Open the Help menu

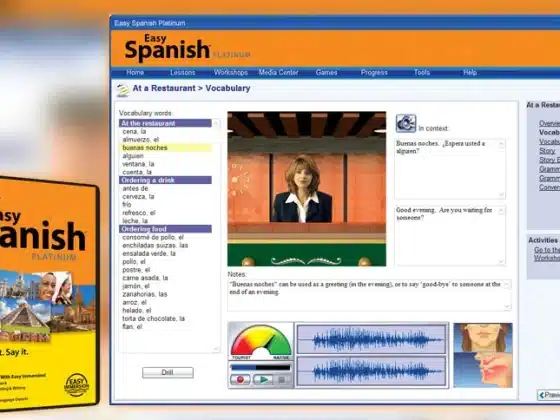pyautogui.click(x=470, y=72)
